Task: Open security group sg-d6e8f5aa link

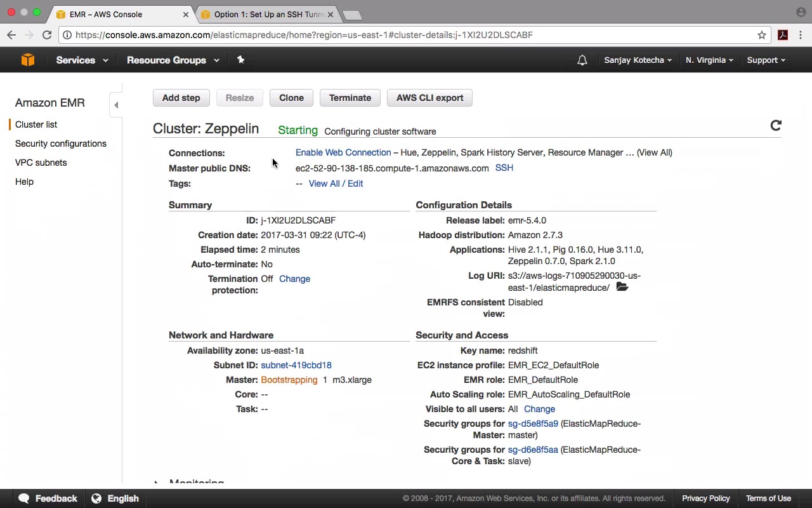Action: point(533,450)
